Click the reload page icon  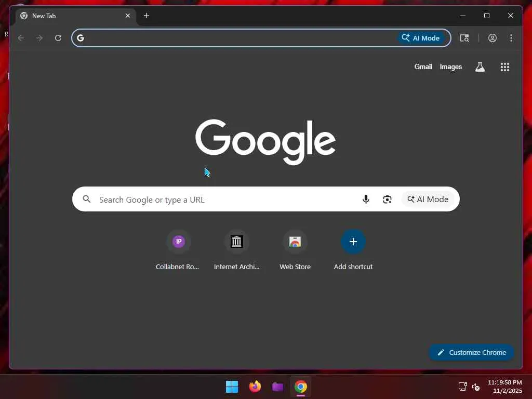point(58,38)
